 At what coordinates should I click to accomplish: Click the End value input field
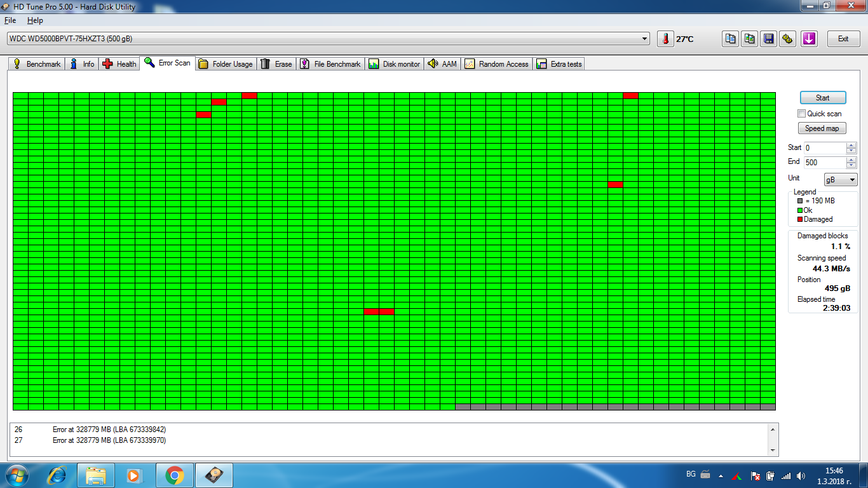(x=824, y=163)
